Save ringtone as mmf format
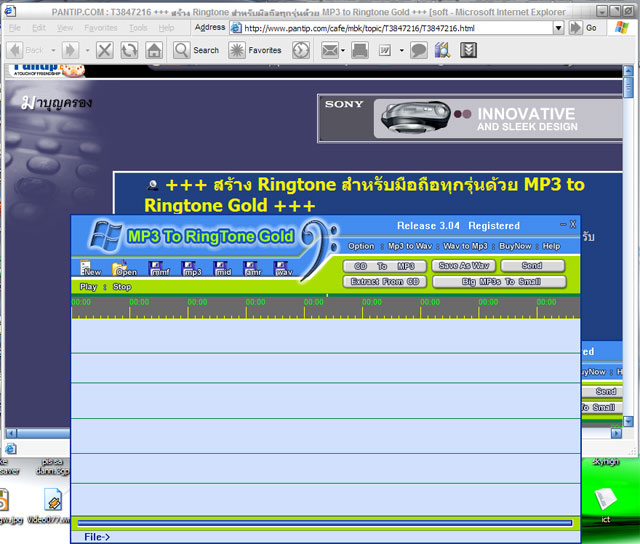This screenshot has height=544, width=640. click(159, 269)
